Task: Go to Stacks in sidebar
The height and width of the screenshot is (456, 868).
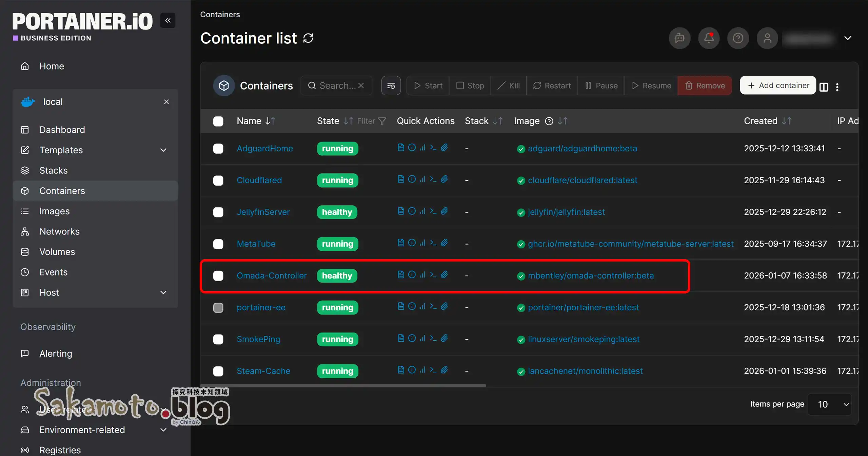Action: (53, 170)
